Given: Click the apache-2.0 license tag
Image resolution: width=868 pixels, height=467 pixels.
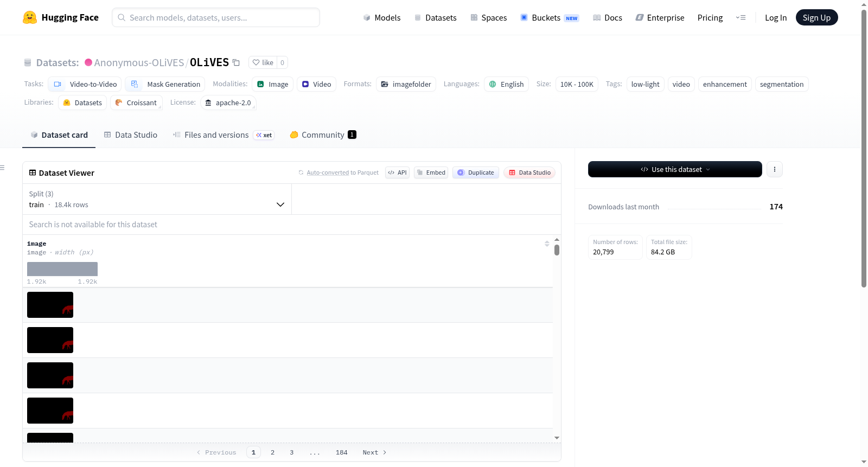Looking at the screenshot, I should pyautogui.click(x=228, y=103).
